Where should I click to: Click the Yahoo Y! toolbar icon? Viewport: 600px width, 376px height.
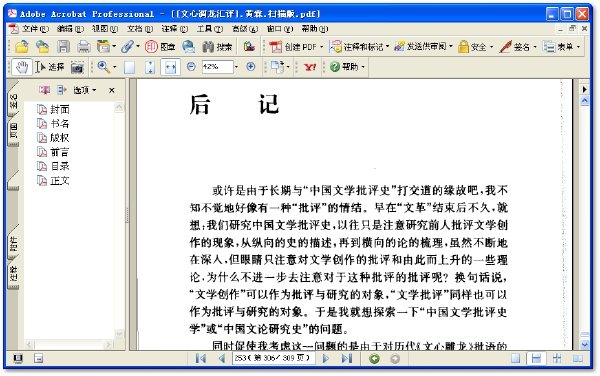click(x=310, y=67)
